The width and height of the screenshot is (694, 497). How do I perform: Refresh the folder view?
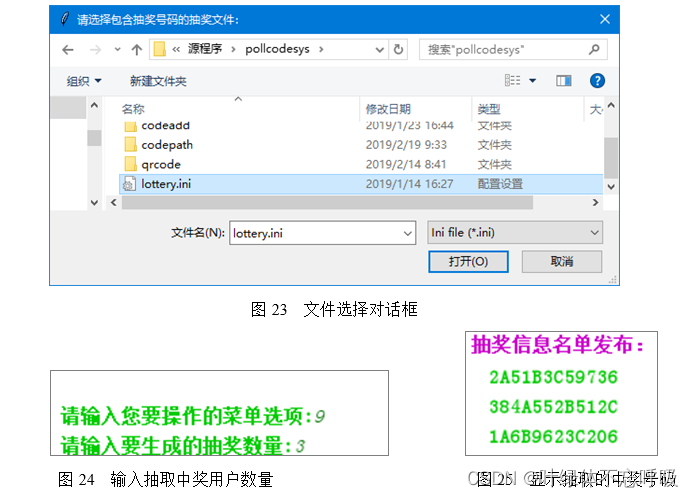click(398, 49)
